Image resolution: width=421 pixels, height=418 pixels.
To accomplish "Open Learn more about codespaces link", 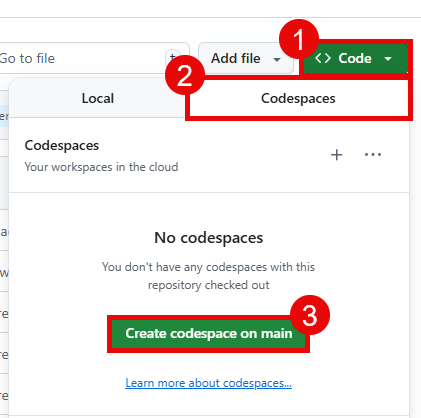I will pyautogui.click(x=209, y=383).
